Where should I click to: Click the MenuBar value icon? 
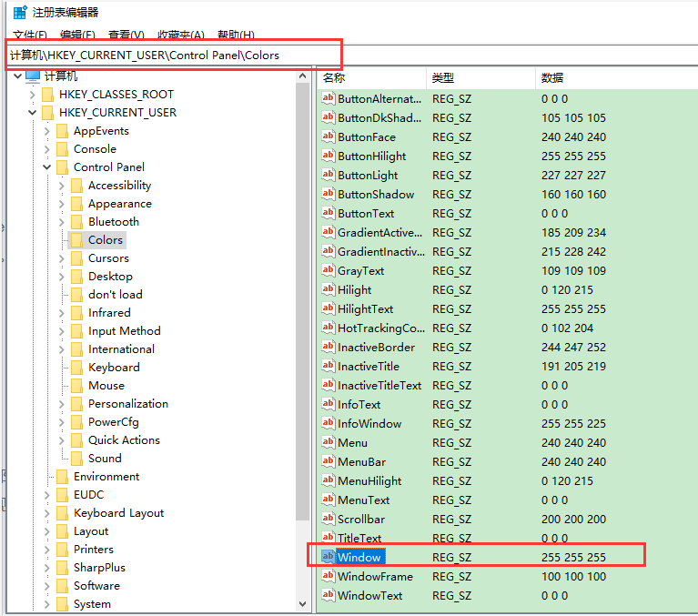pyautogui.click(x=329, y=461)
